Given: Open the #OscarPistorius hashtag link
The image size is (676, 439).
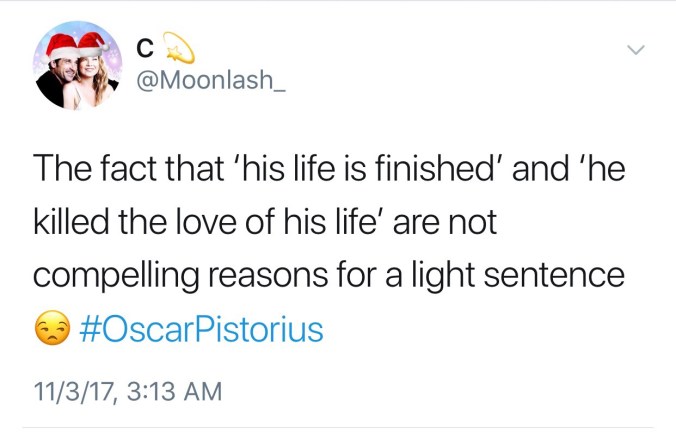Looking at the screenshot, I should [200, 329].
